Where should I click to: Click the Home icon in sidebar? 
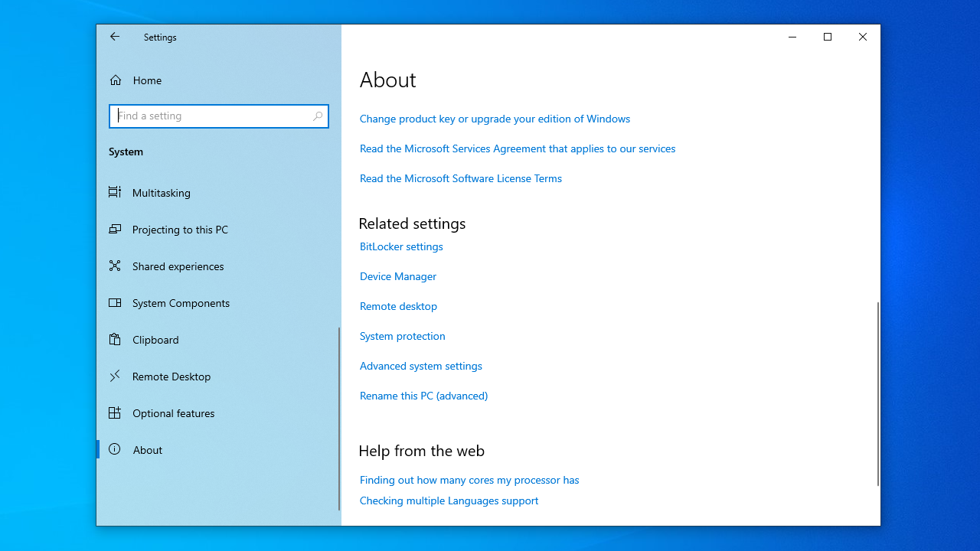[x=116, y=80]
